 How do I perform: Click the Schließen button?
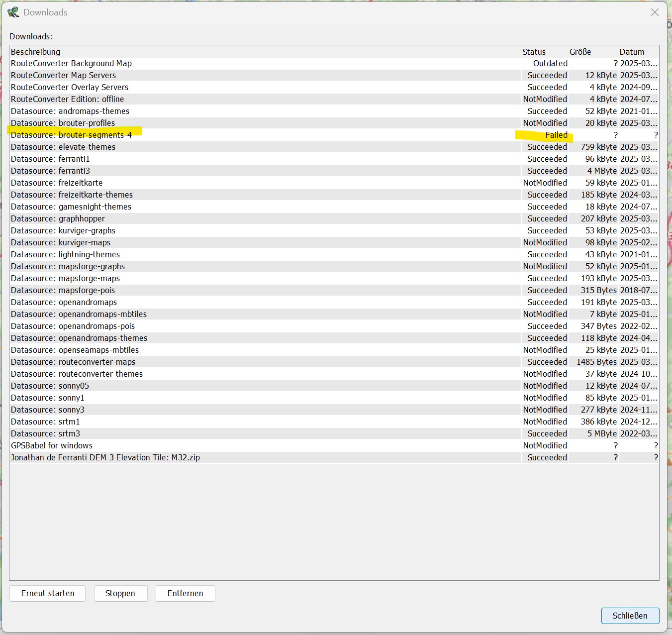pos(630,616)
